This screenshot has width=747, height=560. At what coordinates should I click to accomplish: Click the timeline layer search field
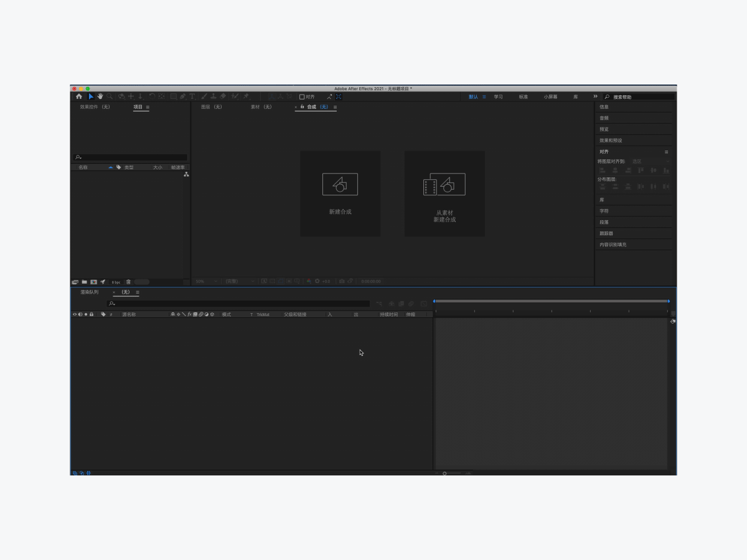point(238,304)
